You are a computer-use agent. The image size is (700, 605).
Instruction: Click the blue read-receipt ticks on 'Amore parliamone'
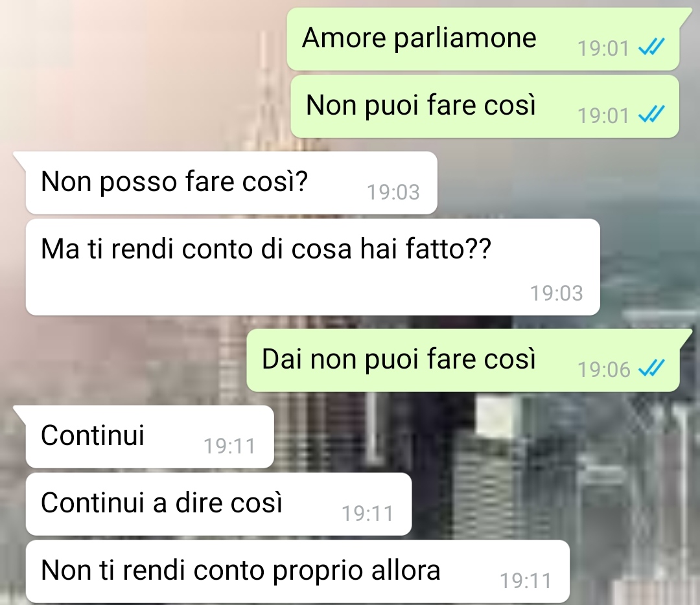click(x=652, y=47)
